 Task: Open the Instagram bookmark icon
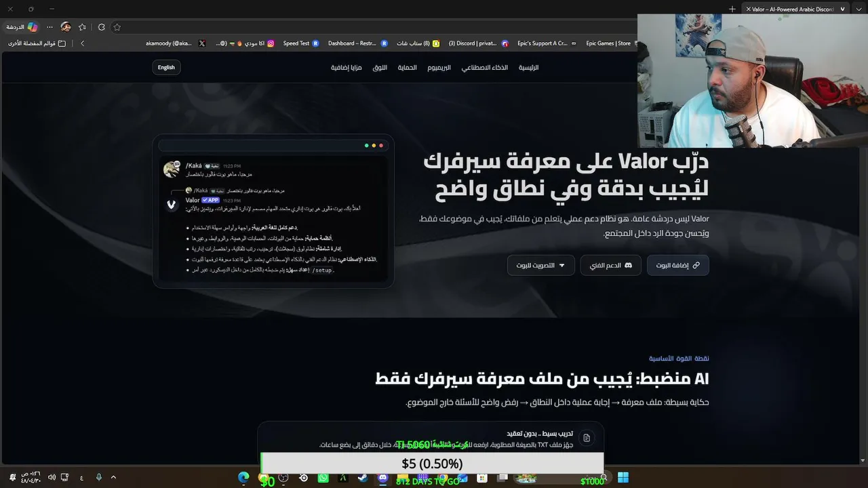pos(271,43)
